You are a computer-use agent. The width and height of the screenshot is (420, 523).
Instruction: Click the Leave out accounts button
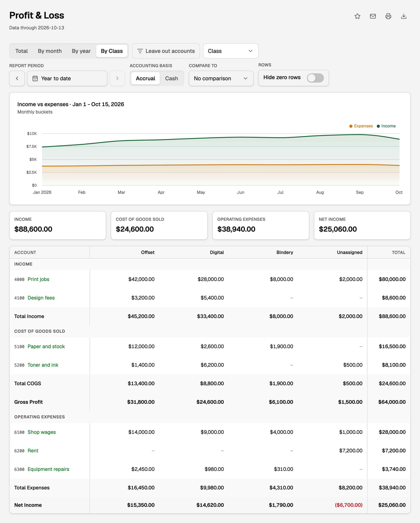pos(166,51)
